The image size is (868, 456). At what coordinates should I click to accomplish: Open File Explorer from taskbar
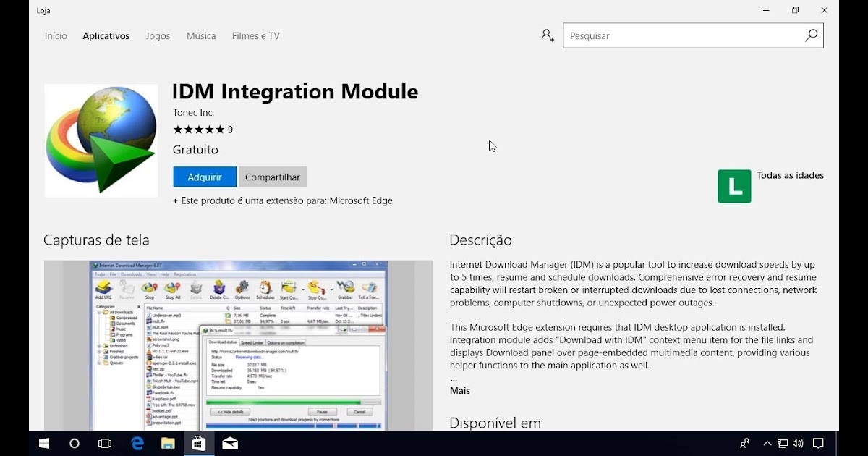tap(168, 444)
